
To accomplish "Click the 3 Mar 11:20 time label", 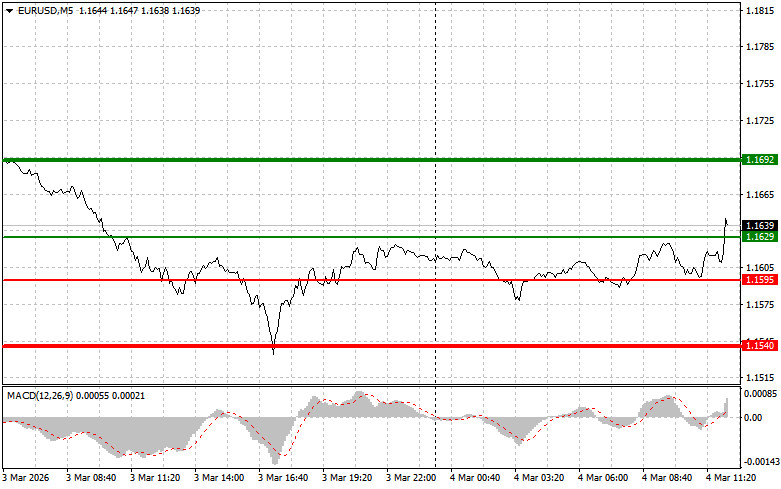I will point(155,478).
